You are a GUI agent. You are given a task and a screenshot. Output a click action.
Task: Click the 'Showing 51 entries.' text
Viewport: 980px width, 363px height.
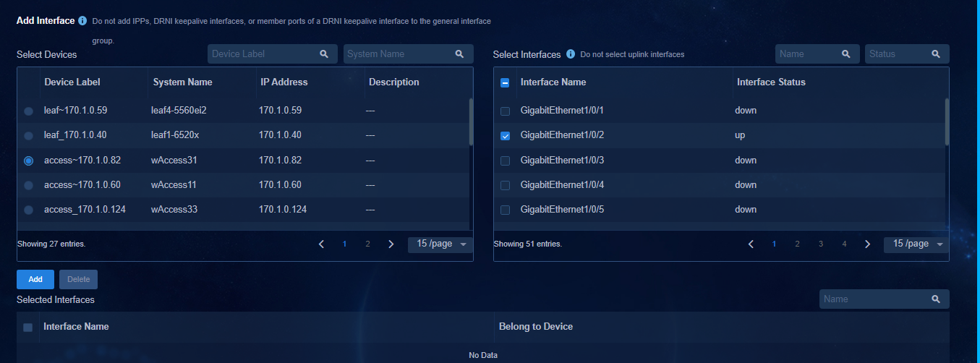[528, 244]
